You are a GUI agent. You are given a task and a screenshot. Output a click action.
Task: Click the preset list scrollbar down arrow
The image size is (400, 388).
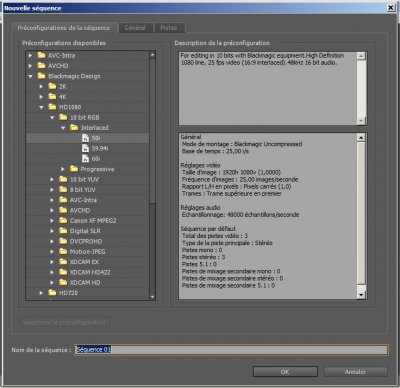pyautogui.click(x=153, y=297)
